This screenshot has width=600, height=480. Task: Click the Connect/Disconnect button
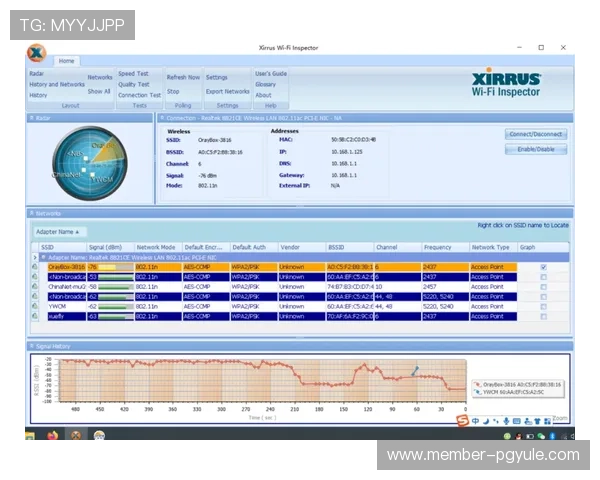tap(536, 134)
